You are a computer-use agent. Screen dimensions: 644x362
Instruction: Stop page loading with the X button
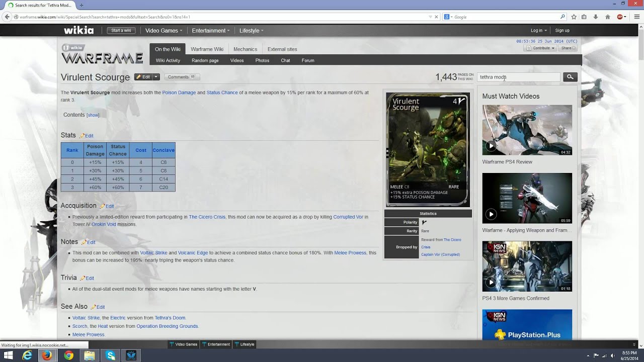coord(436,17)
